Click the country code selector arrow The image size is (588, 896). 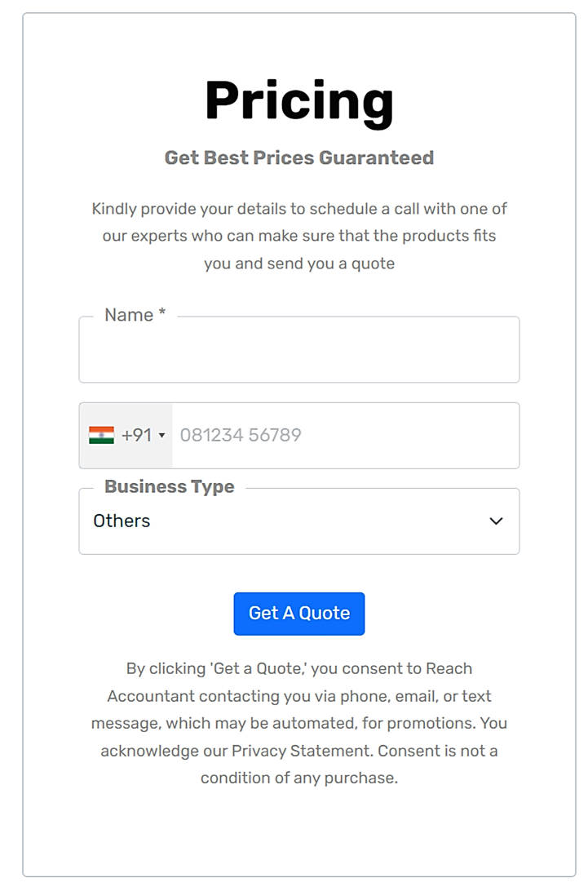162,436
